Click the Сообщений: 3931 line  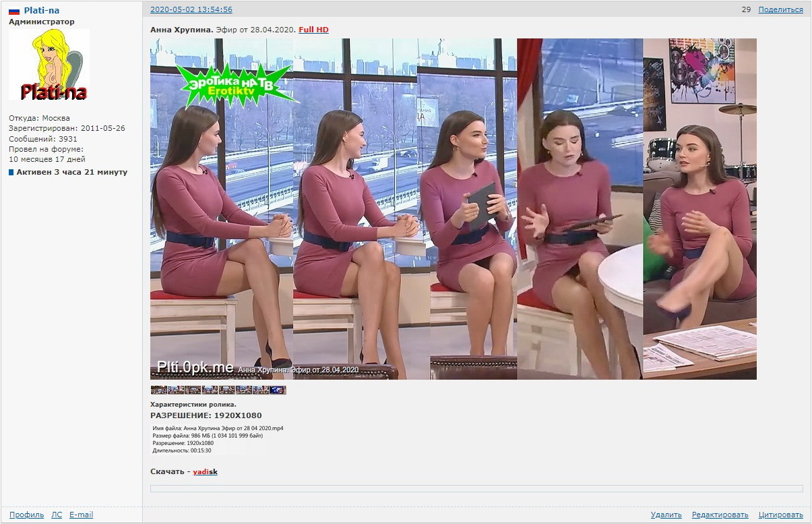(x=43, y=139)
